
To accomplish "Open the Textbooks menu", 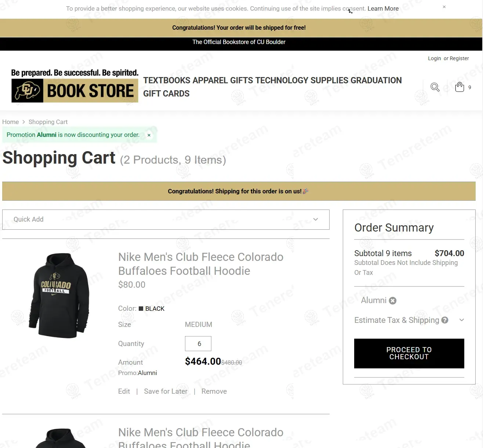I will tap(167, 80).
